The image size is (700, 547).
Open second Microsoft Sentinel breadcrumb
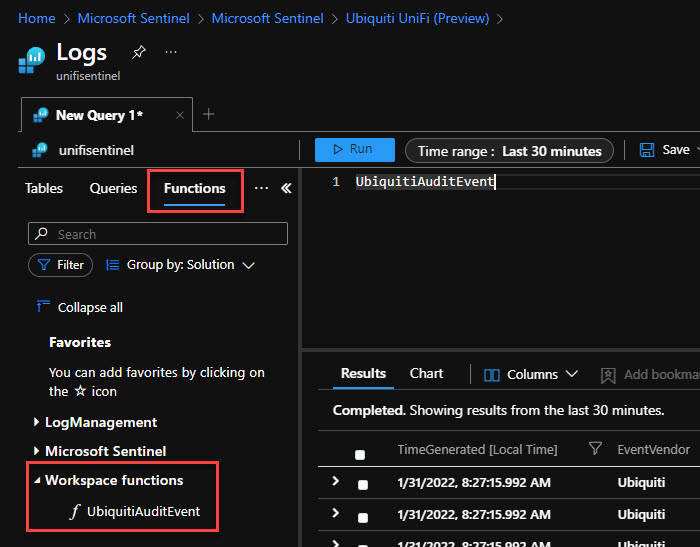pos(267,18)
